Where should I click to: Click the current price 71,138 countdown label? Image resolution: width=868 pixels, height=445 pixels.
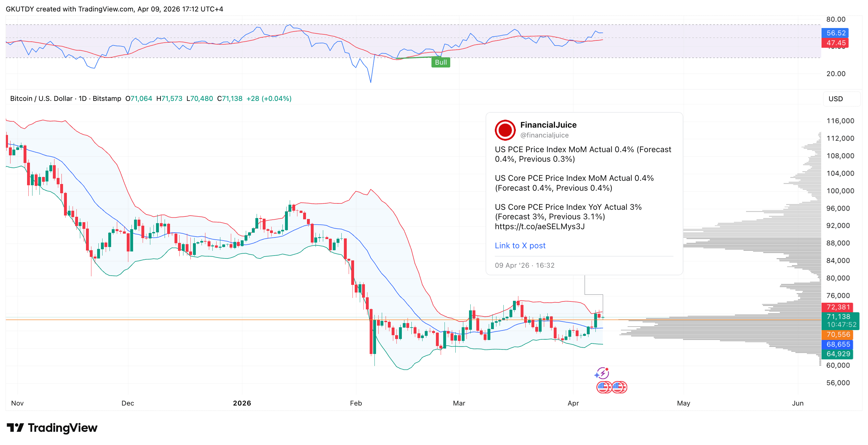coord(840,321)
